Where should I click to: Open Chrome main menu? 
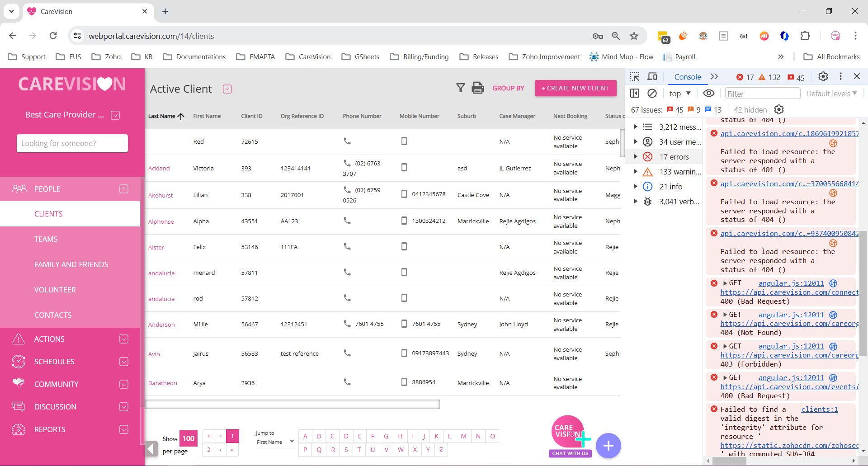(855, 36)
